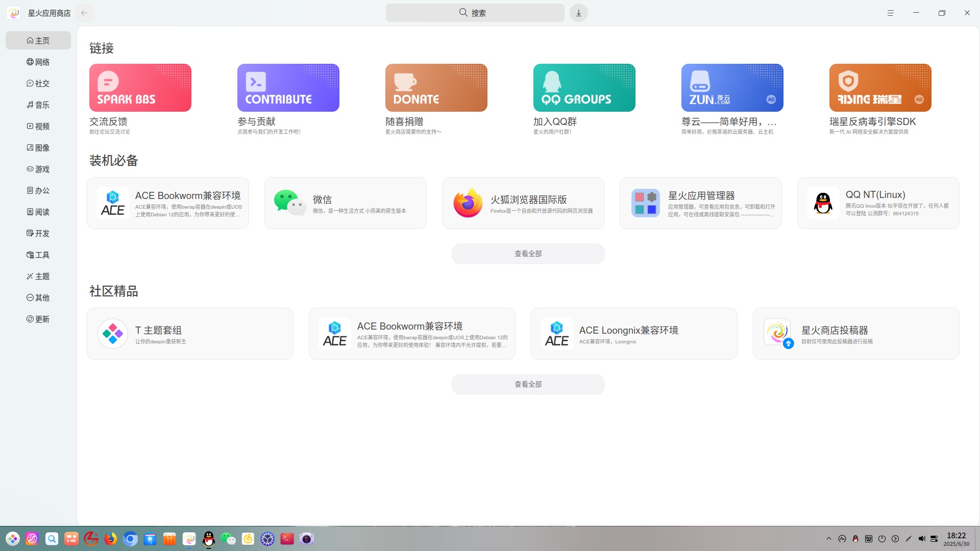Click the WeChat app icon
The height and width of the screenshot is (551, 980).
pyautogui.click(x=290, y=203)
